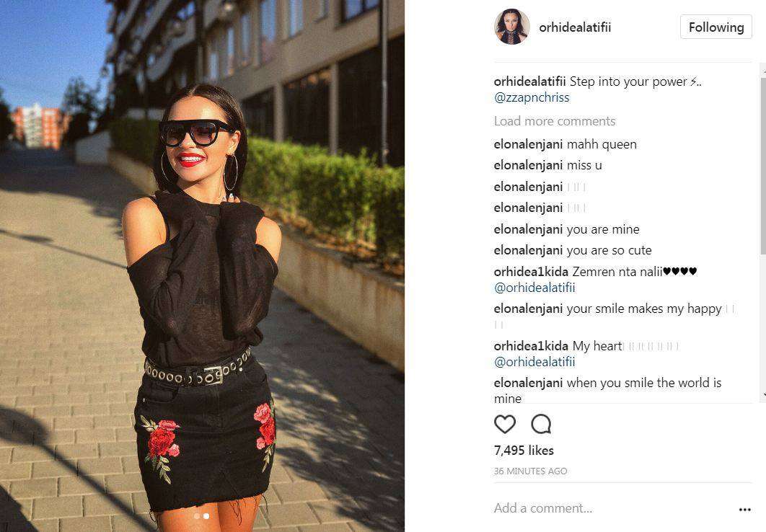Toggle the Following button
The height and width of the screenshot is (532, 766).
pos(716,27)
